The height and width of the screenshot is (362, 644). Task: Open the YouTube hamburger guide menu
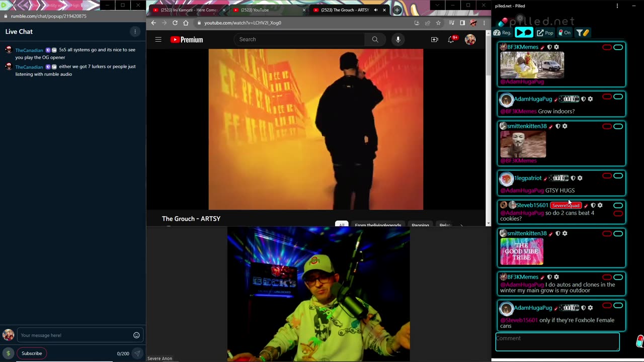pyautogui.click(x=158, y=39)
